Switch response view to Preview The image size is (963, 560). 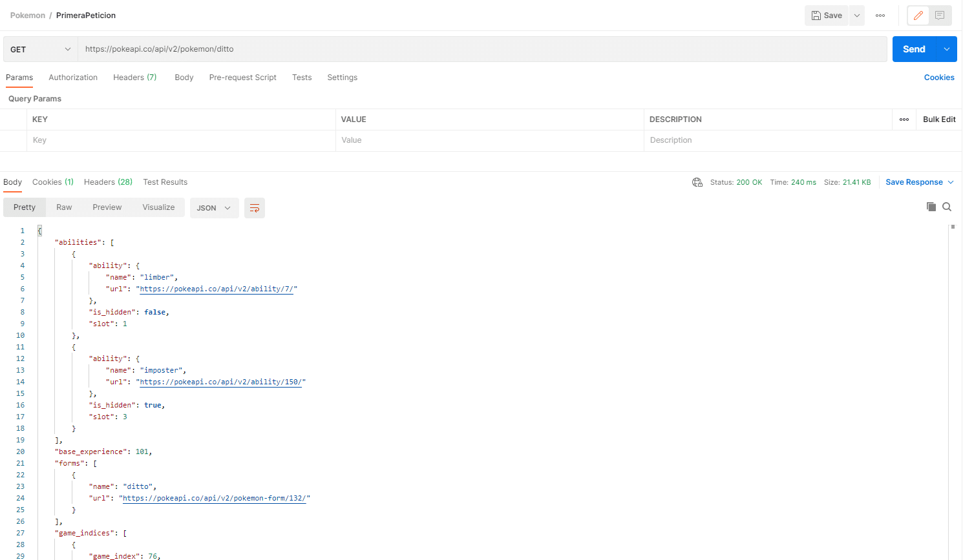pyautogui.click(x=107, y=207)
